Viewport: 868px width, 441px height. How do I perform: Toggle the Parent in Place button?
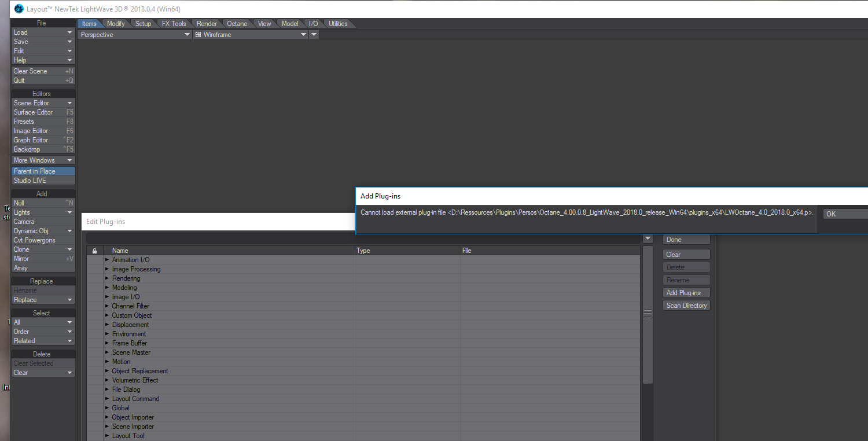(x=43, y=171)
